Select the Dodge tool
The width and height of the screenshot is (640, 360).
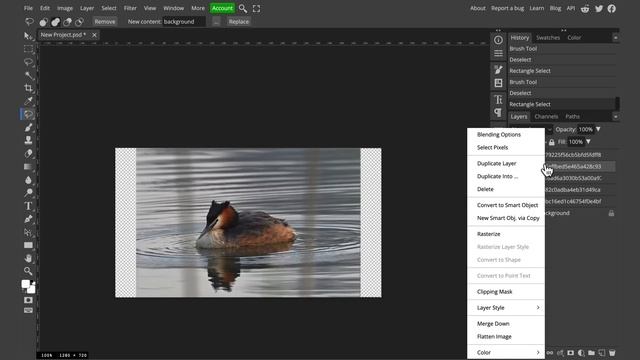pos(28,193)
